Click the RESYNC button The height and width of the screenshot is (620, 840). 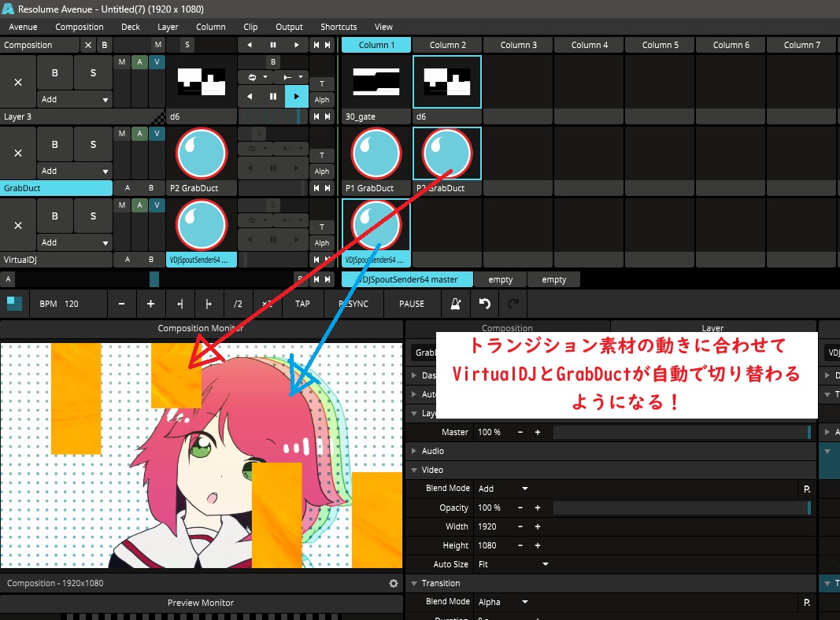pyautogui.click(x=353, y=304)
